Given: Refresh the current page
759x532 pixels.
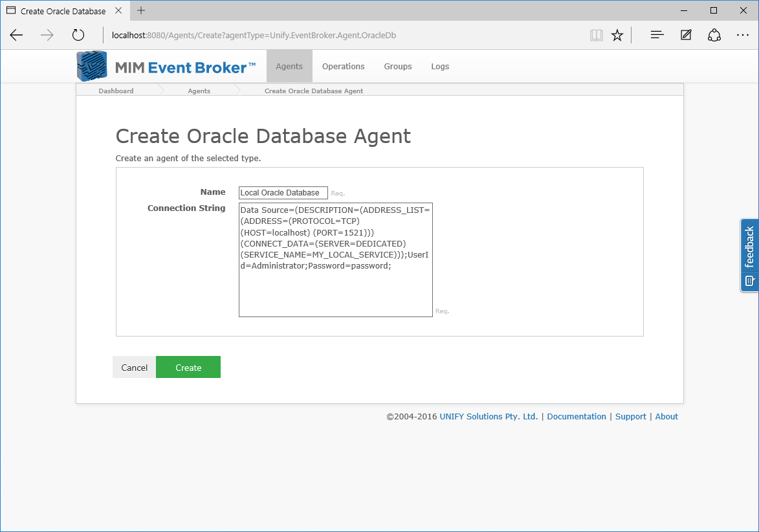Looking at the screenshot, I should pyautogui.click(x=78, y=35).
